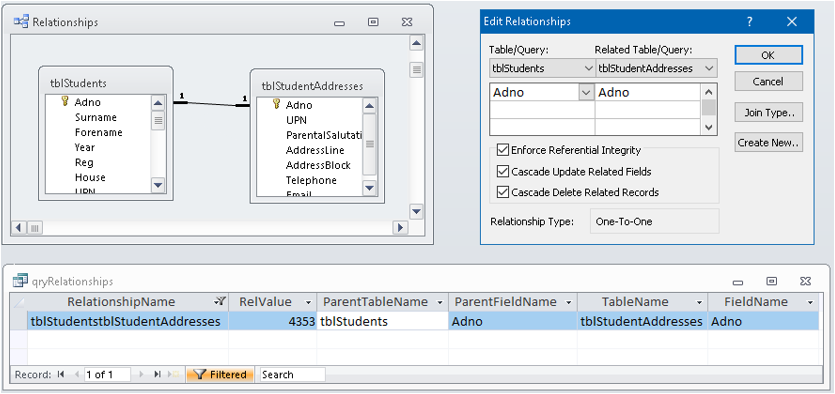The width and height of the screenshot is (835, 394).
Task: Click the qryRelationships window datasheet icon
Action: pyautogui.click(x=20, y=281)
